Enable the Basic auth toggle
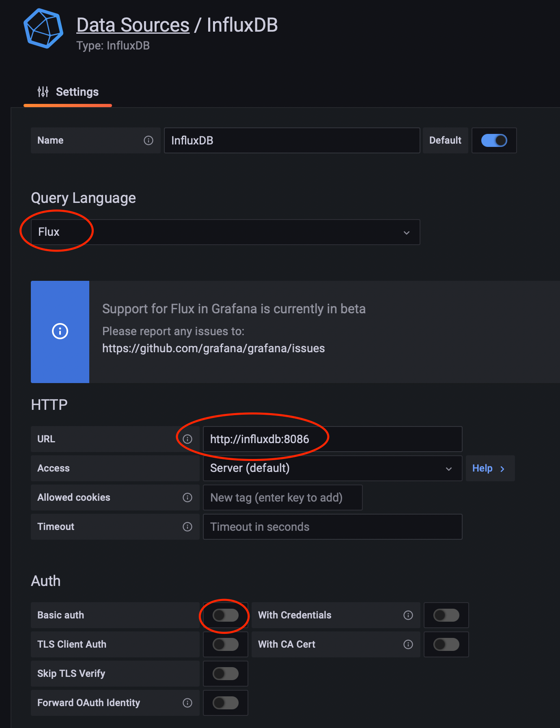Screen dimensions: 560x728 [226, 615]
